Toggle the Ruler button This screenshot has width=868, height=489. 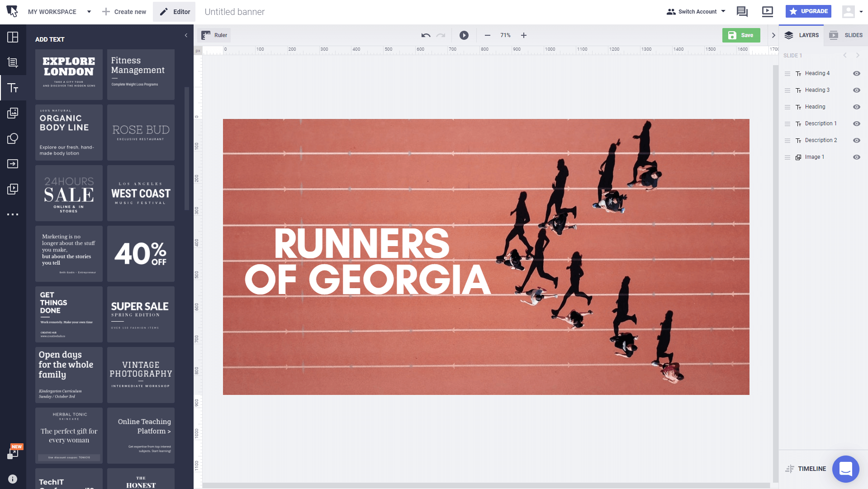(x=214, y=35)
